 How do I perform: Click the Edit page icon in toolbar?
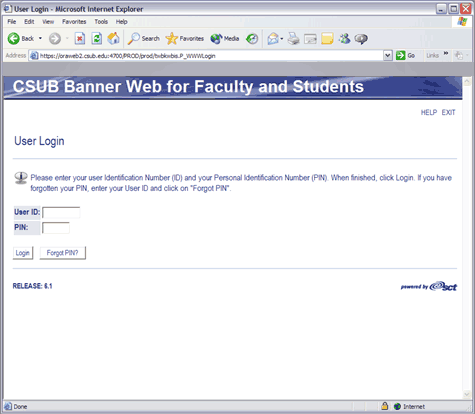[310, 39]
